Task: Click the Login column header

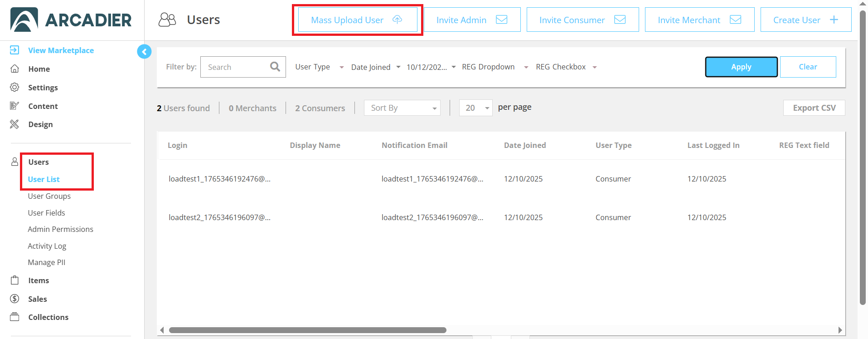Action: tap(177, 145)
